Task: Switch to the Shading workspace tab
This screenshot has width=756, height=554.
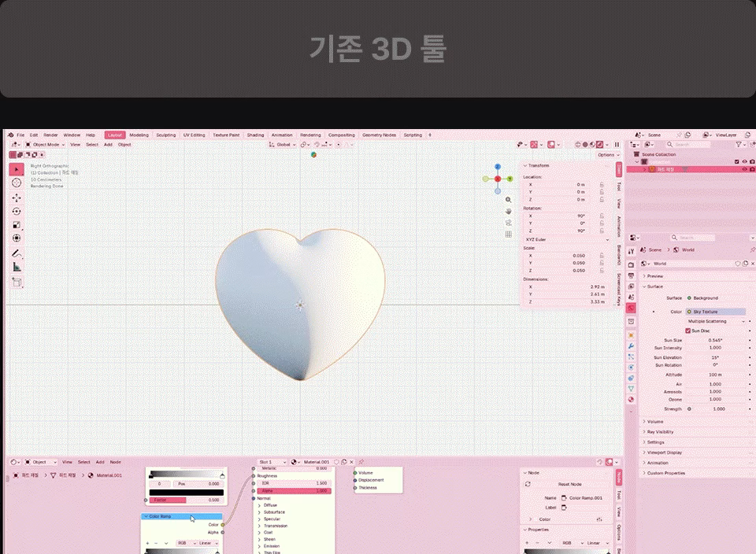Action: [255, 135]
